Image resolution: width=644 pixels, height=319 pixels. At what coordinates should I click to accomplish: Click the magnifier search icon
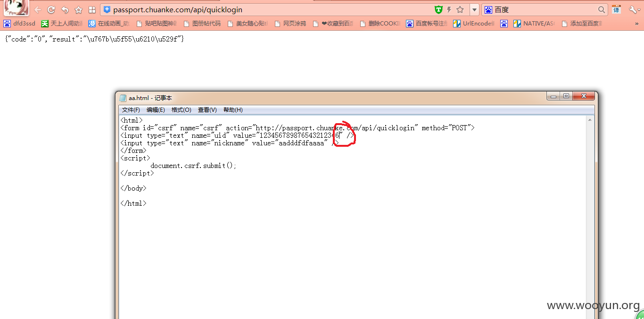tap(602, 9)
